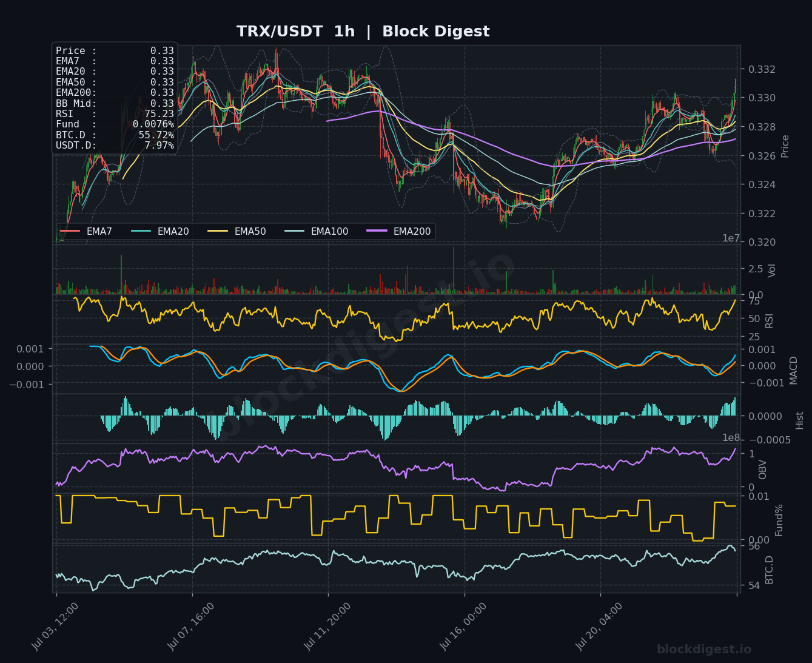Click the teal EMA20 line sample in the legend

click(x=141, y=232)
